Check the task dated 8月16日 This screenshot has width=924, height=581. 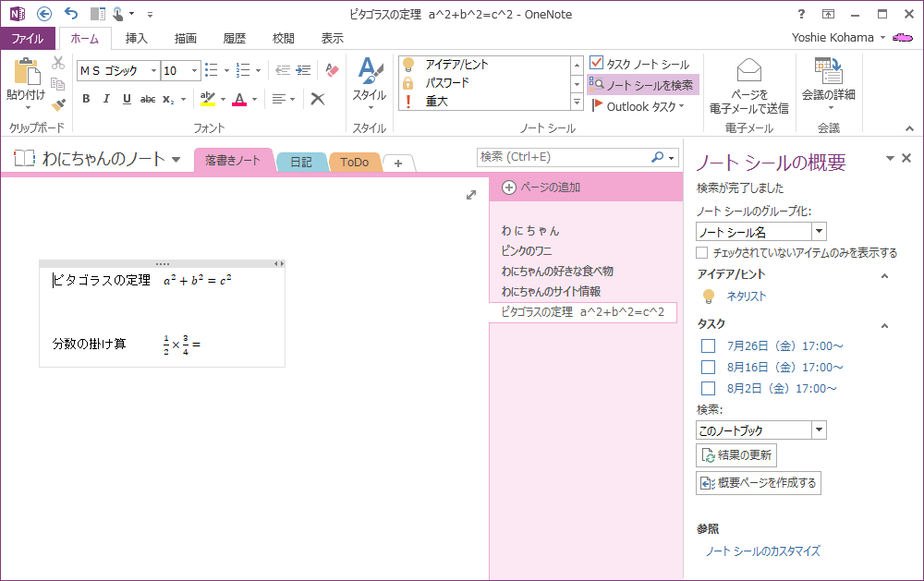coord(709,367)
